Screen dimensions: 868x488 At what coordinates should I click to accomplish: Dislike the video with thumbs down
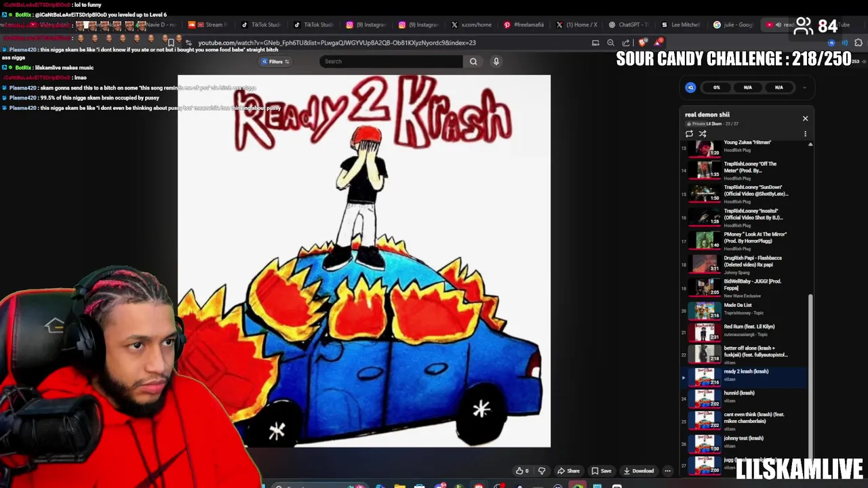point(542,471)
